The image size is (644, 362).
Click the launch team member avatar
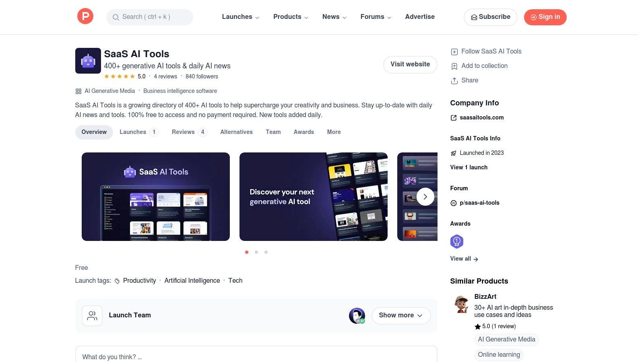pyautogui.click(x=357, y=316)
